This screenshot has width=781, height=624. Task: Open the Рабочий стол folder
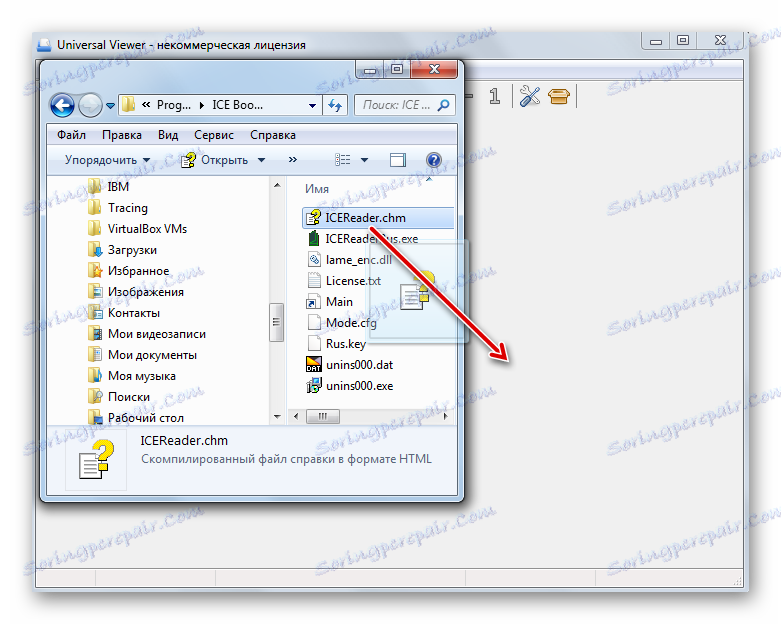click(x=136, y=417)
